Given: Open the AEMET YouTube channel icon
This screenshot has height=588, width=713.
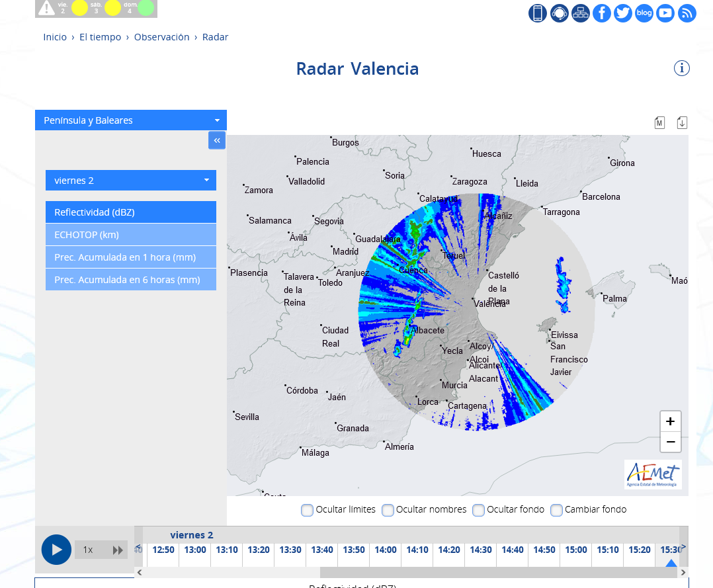Looking at the screenshot, I should [665, 13].
